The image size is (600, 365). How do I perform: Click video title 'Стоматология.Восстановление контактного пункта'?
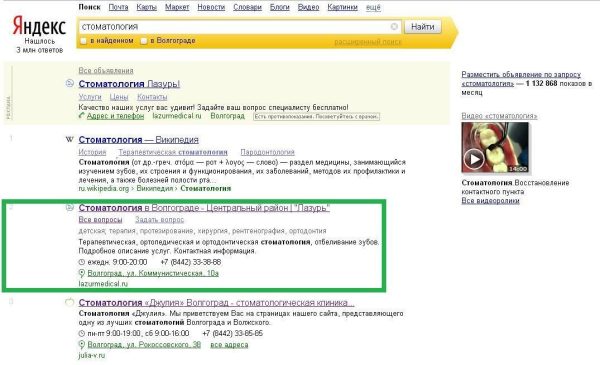tap(515, 187)
